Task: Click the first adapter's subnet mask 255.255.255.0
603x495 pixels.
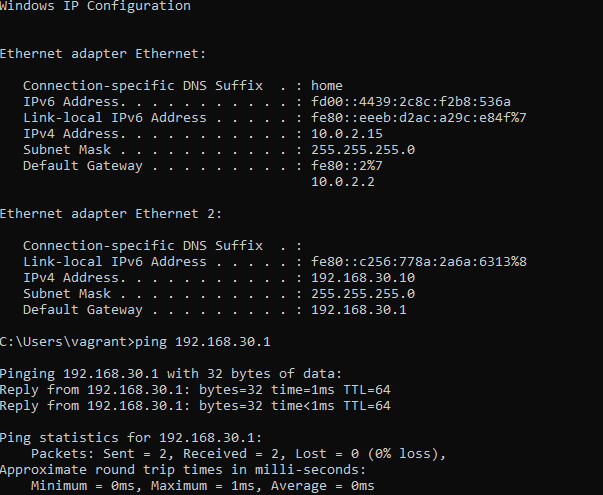Action: [363, 150]
